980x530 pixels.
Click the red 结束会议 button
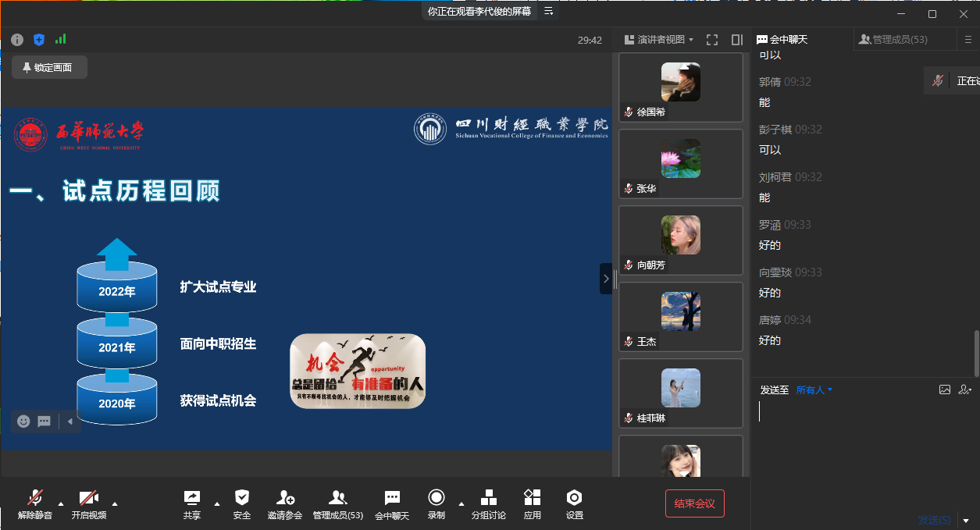[x=694, y=503]
